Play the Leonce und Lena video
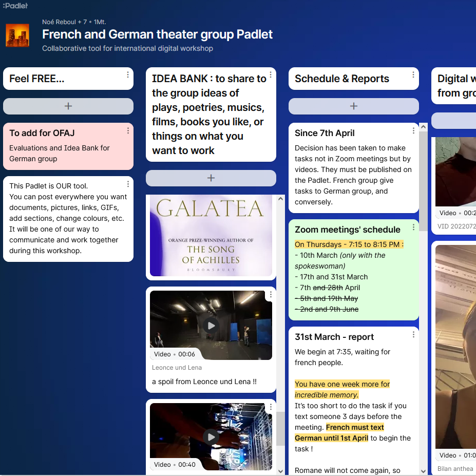Screen dimensions: 476x476 pos(211,325)
